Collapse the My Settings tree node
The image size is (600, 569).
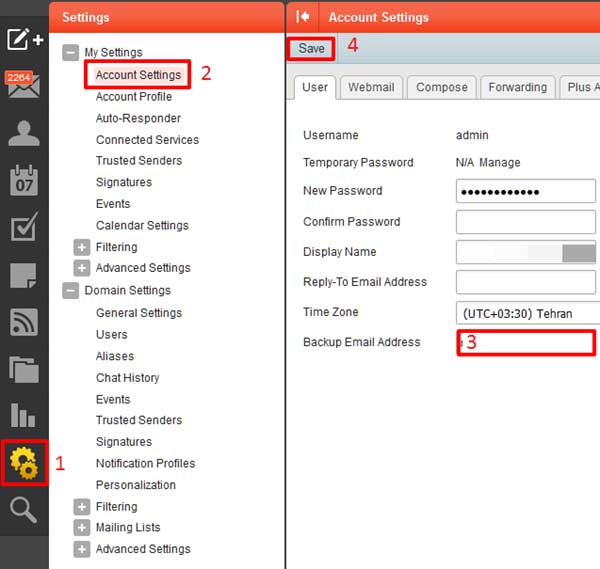(x=70, y=53)
